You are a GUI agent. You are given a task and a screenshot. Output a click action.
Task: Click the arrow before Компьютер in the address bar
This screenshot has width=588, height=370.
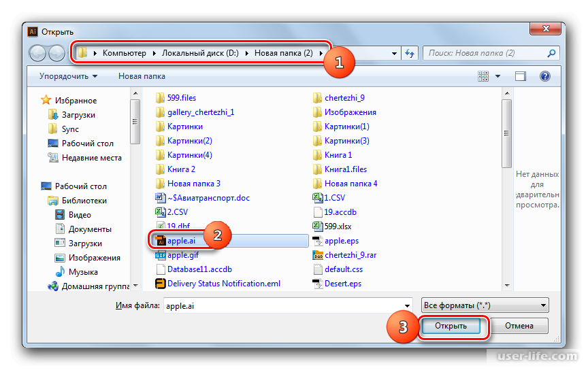pyautogui.click(x=95, y=53)
